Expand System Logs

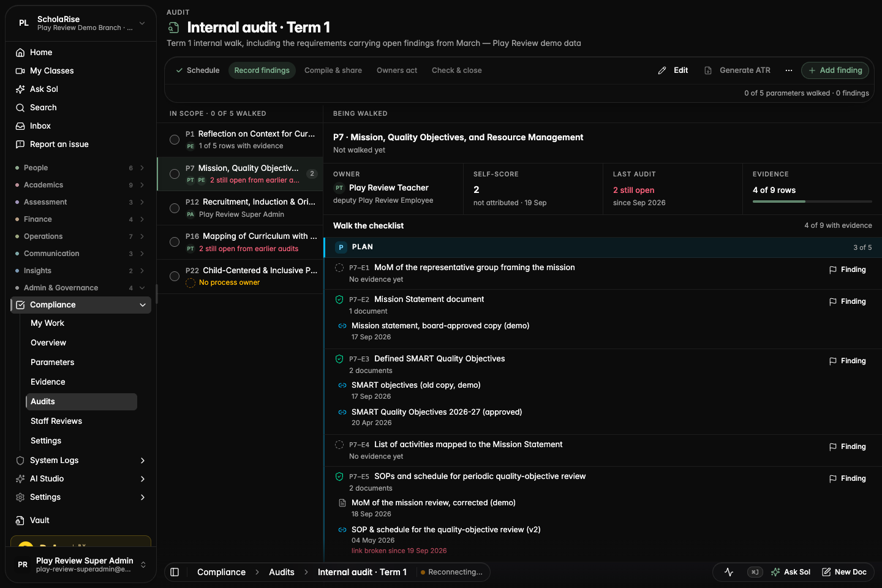pyautogui.click(x=81, y=461)
